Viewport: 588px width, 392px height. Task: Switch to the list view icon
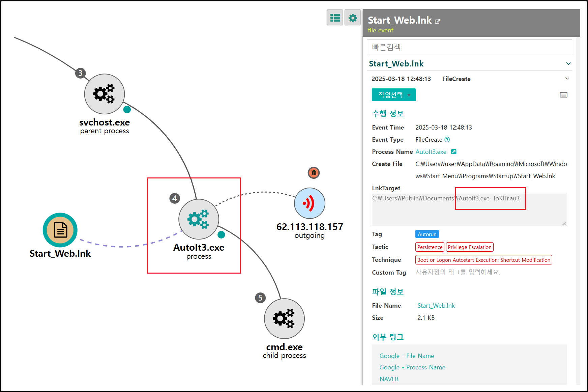pos(335,18)
